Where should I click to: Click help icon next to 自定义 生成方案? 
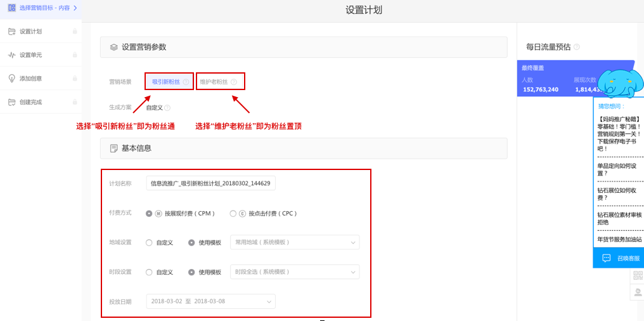(167, 108)
